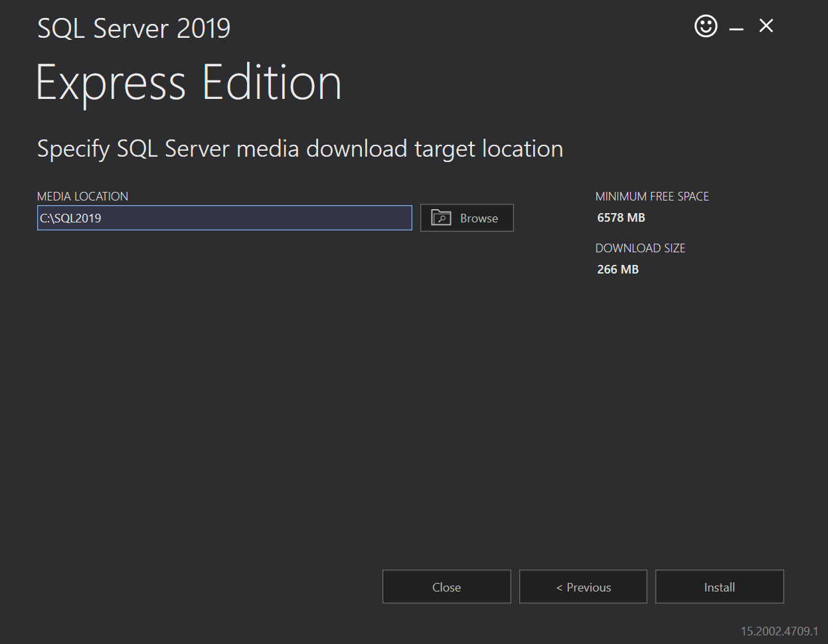Click the version number 15.2002.4709.1
Image resolution: width=828 pixels, height=644 pixels.
click(x=780, y=631)
